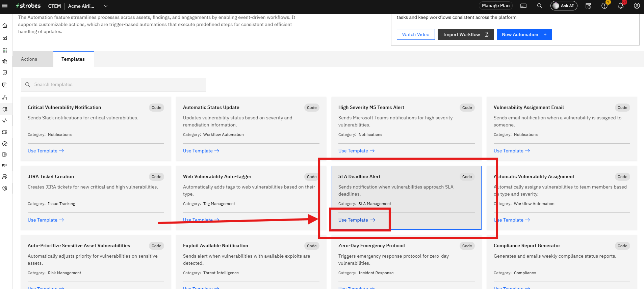The width and height of the screenshot is (644, 289).
Task: Click Code badge on SLA Deadline Alert
Action: 467,177
